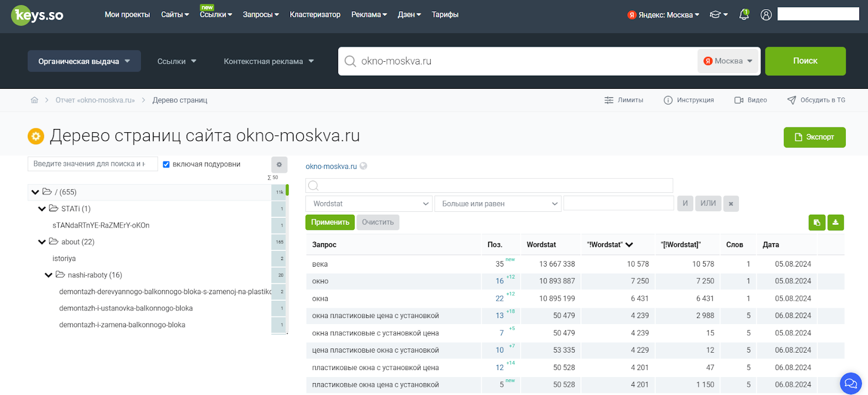
Task: Click the Очистить filter button
Action: coord(378,222)
